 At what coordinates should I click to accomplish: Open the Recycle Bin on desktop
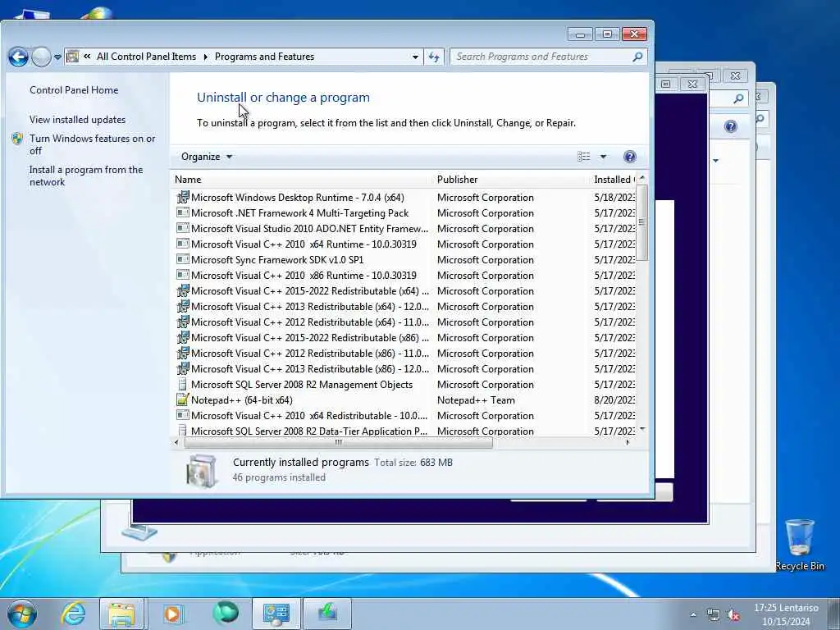pos(799,545)
